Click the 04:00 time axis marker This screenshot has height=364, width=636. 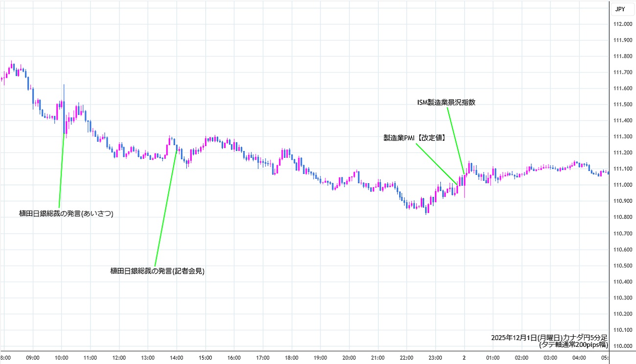coord(579,358)
